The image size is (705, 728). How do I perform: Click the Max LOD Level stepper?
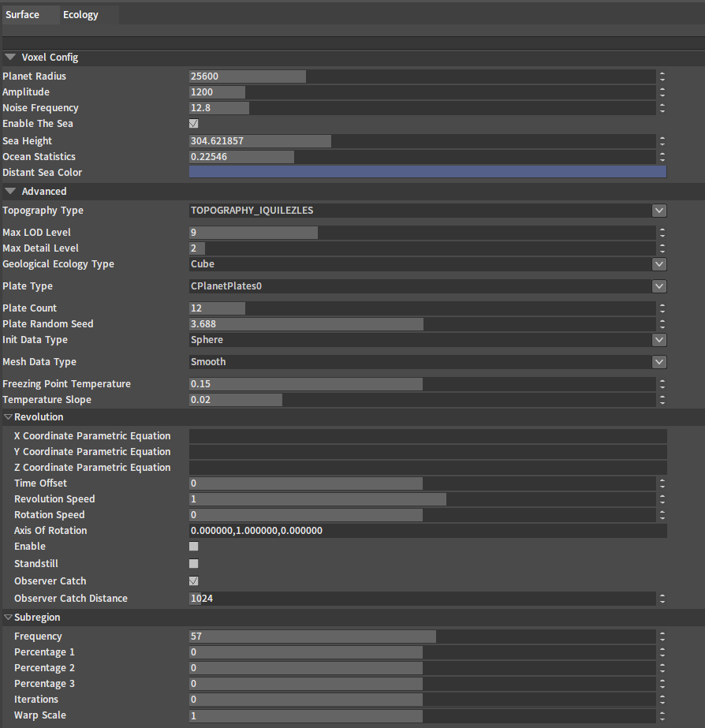pos(662,233)
